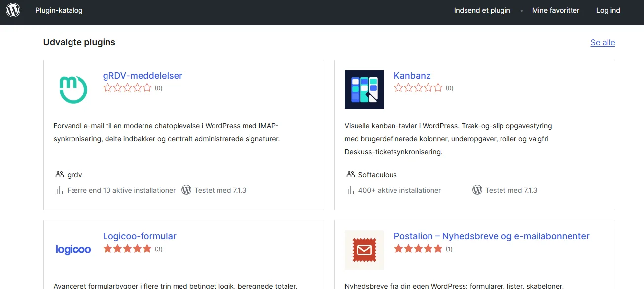Viewport: 644px width, 289px height.
Task: Open the Logicoo-formular plugin title
Action: pos(140,236)
